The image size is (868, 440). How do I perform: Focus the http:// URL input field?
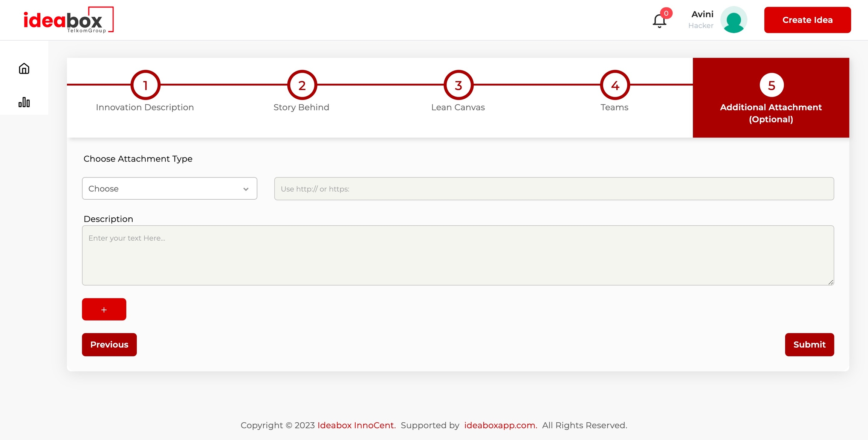pos(554,189)
